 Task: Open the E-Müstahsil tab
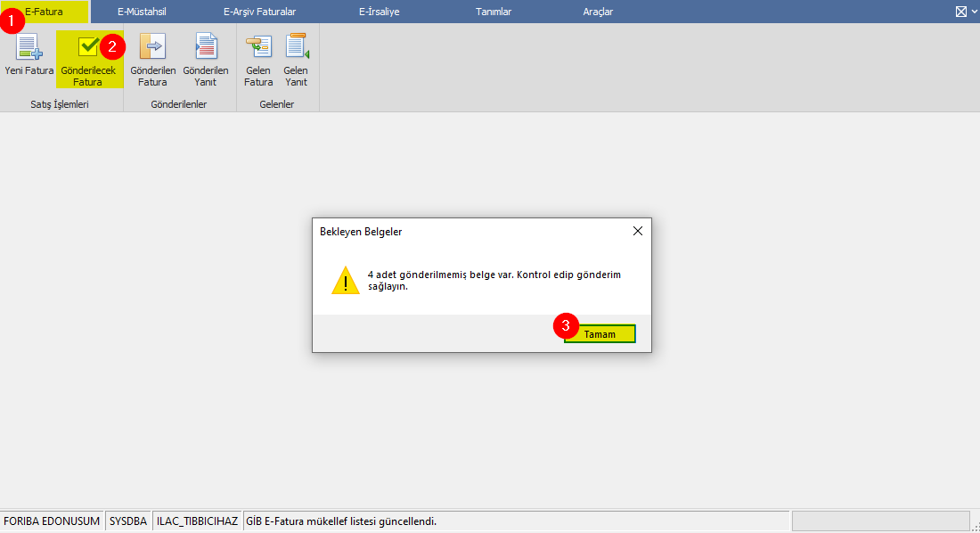[142, 12]
